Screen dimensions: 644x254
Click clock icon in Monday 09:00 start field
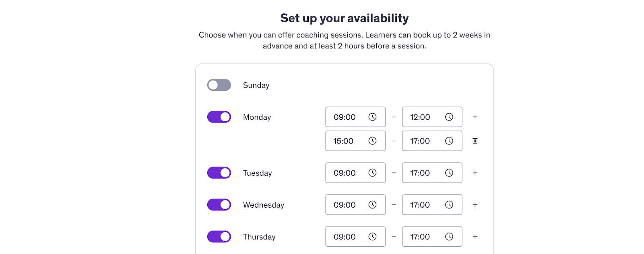[x=372, y=117]
